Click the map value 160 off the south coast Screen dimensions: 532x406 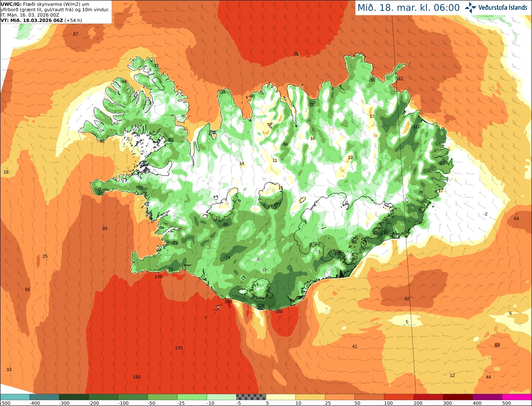point(279,311)
